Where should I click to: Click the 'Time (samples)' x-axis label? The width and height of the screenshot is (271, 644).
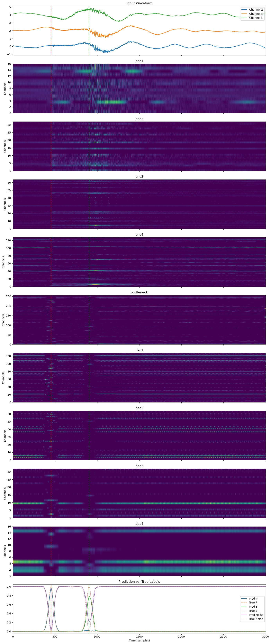[139, 640]
